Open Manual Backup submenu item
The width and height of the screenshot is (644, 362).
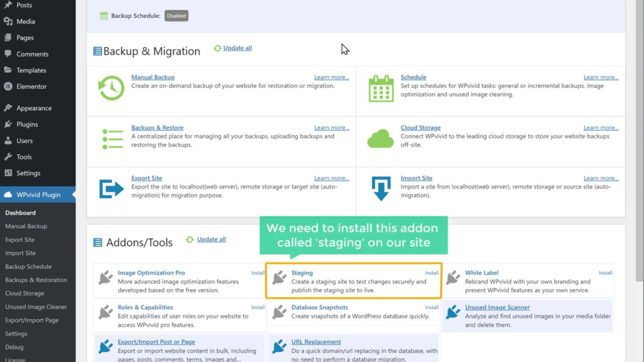pos(26,226)
